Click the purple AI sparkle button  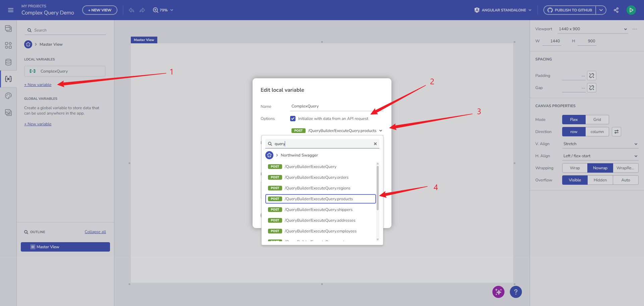tap(498, 292)
